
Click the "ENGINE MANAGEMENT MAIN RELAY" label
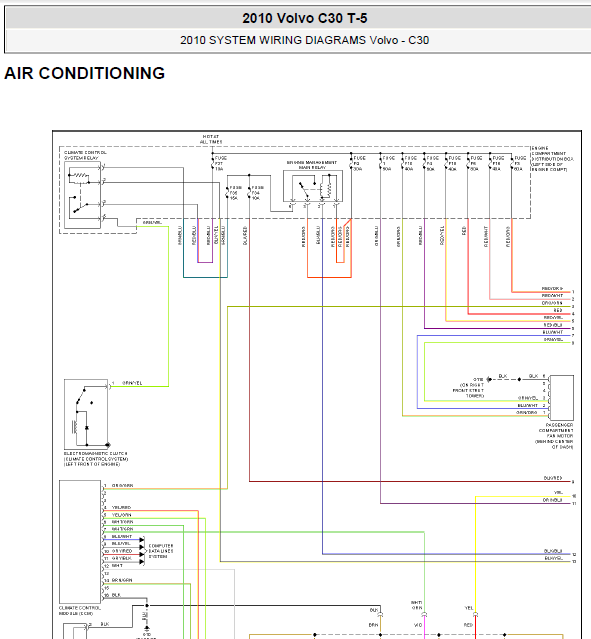tap(312, 165)
